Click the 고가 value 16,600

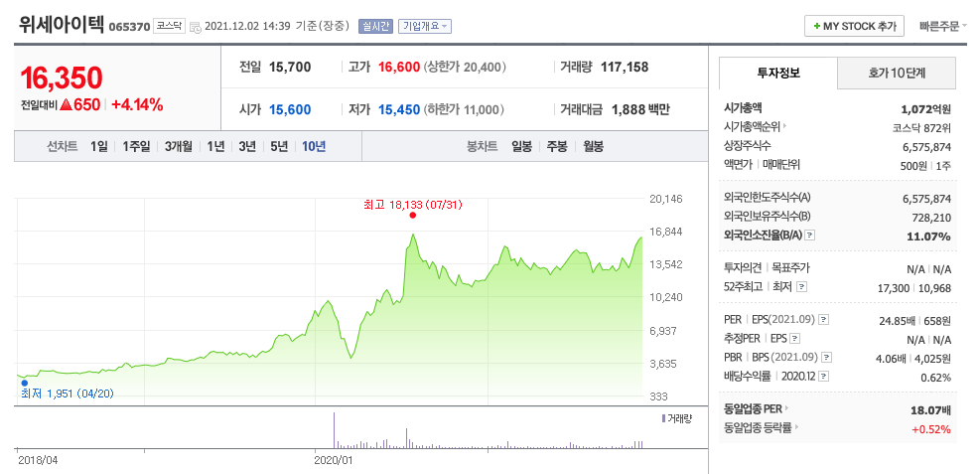(x=399, y=67)
